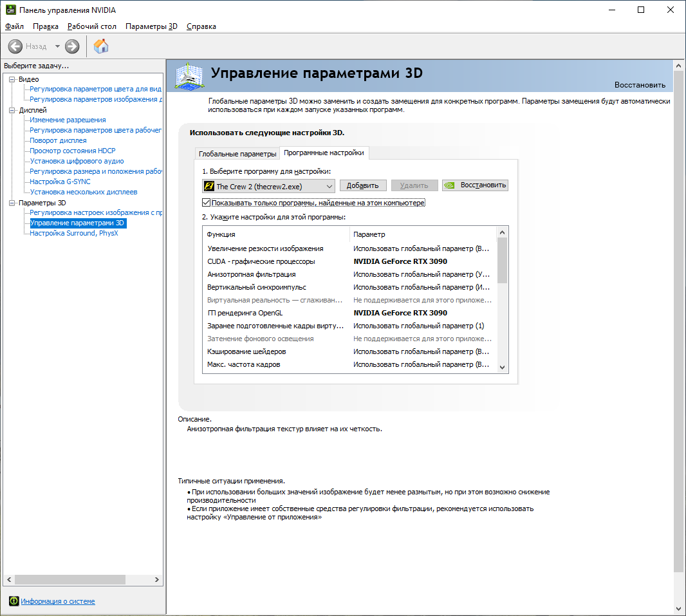Open Изменение разрешения task
Screen dimensions: 686x616
coord(68,120)
